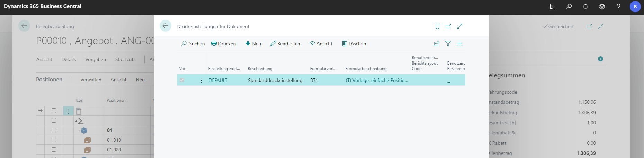Image resolution: width=644 pixels, height=158 pixels.
Task: Click the share icon in dialog toolbar
Action: (437, 44)
